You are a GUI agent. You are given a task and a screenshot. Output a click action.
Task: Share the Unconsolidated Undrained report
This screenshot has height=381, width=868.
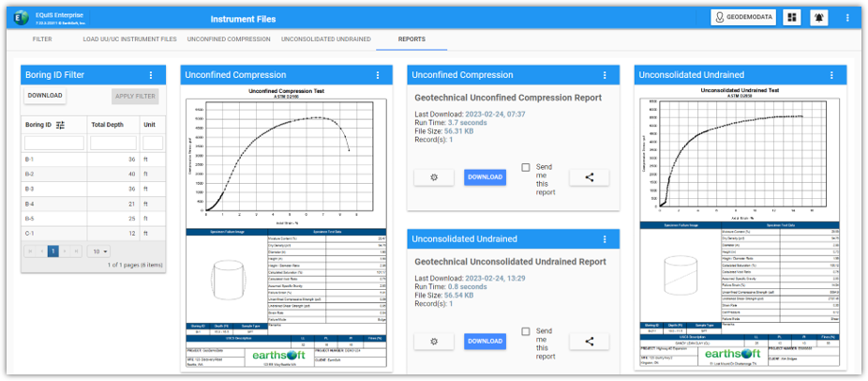pyautogui.click(x=590, y=341)
